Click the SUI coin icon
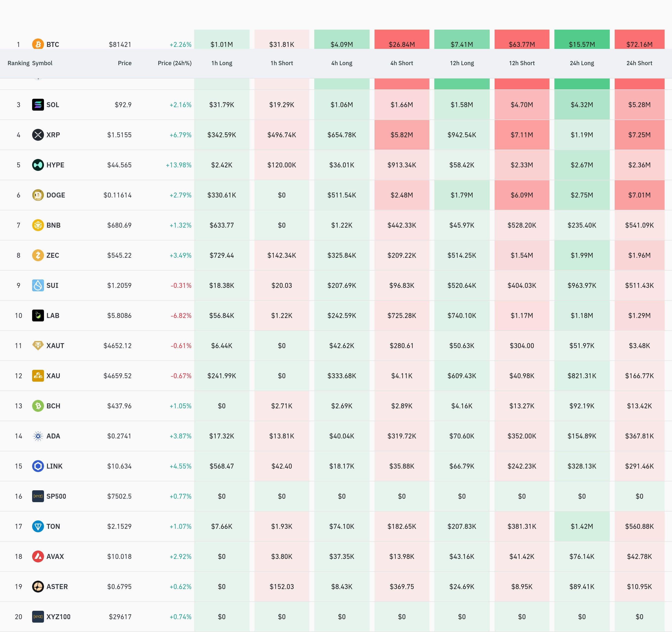The image size is (672, 632). point(38,285)
